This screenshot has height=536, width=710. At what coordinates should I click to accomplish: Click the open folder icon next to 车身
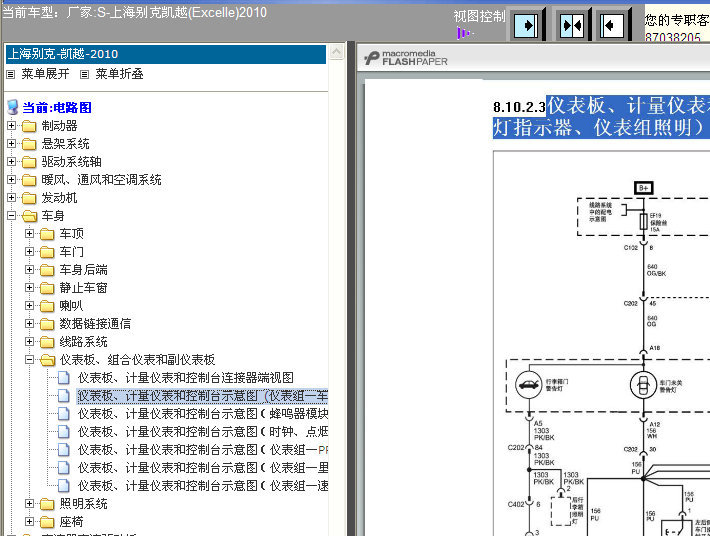pos(29,216)
